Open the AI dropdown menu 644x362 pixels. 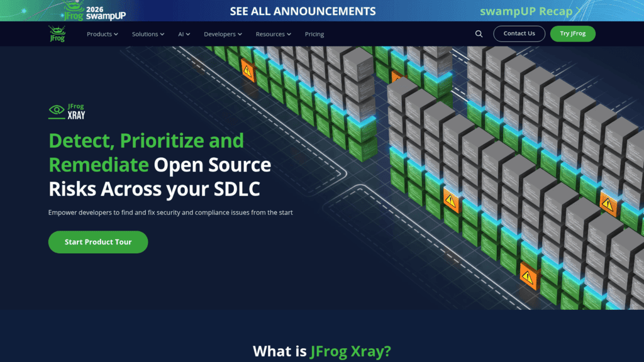tap(184, 34)
